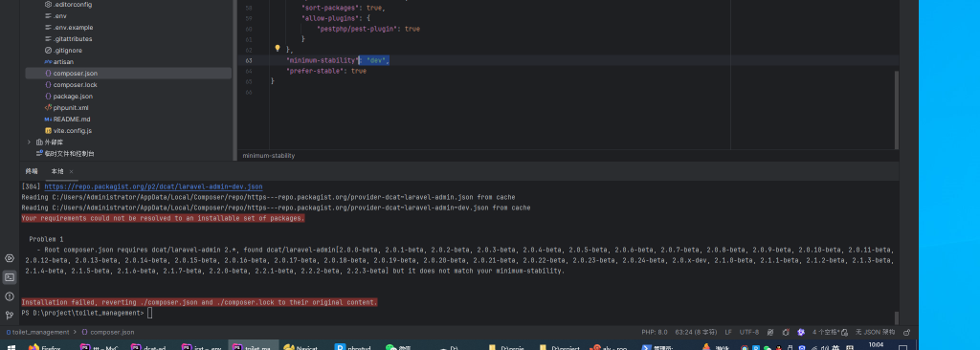980x350 pixels.
Task: Toggle read-only lock icon in status bar
Action: 907,332
